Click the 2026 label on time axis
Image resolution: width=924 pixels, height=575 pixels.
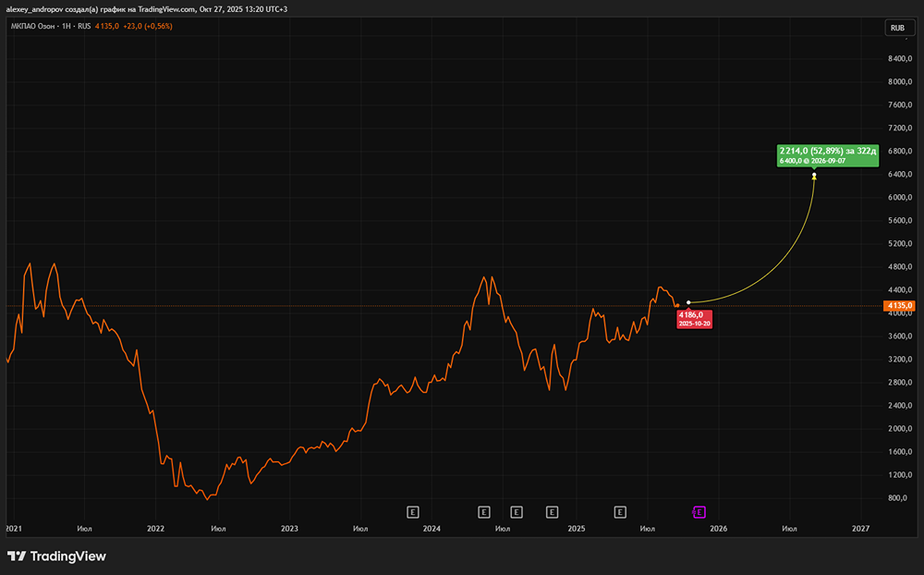click(718, 529)
